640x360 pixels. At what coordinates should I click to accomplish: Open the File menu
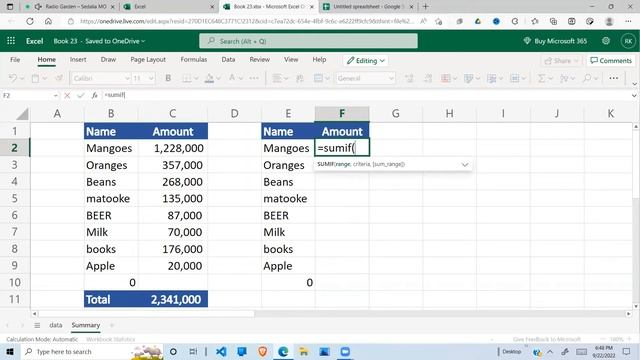15,60
